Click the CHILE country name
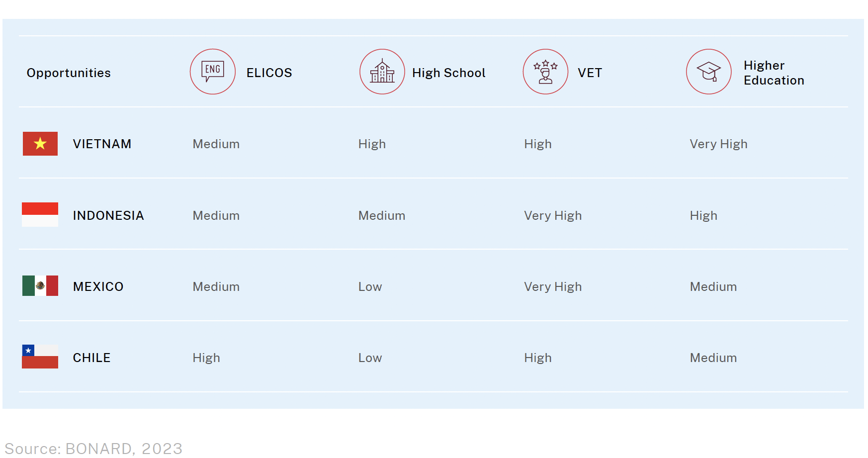The height and width of the screenshot is (458, 868). point(91,358)
